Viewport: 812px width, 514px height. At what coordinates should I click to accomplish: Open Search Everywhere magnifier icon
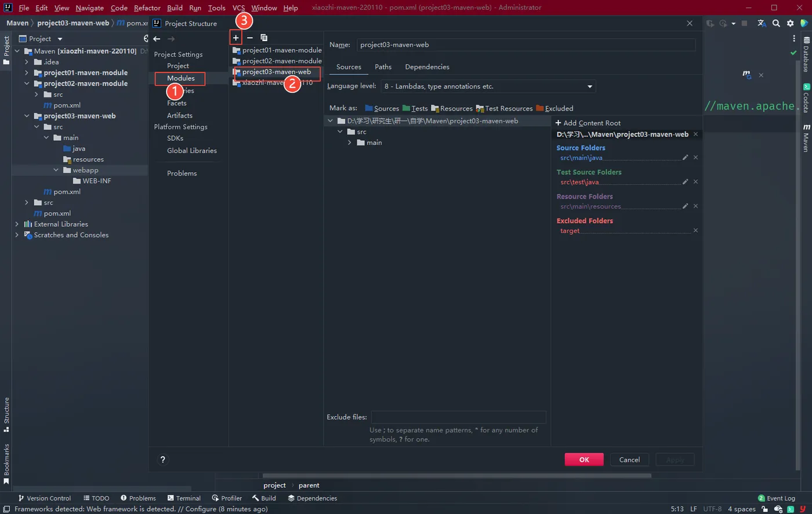tap(776, 23)
